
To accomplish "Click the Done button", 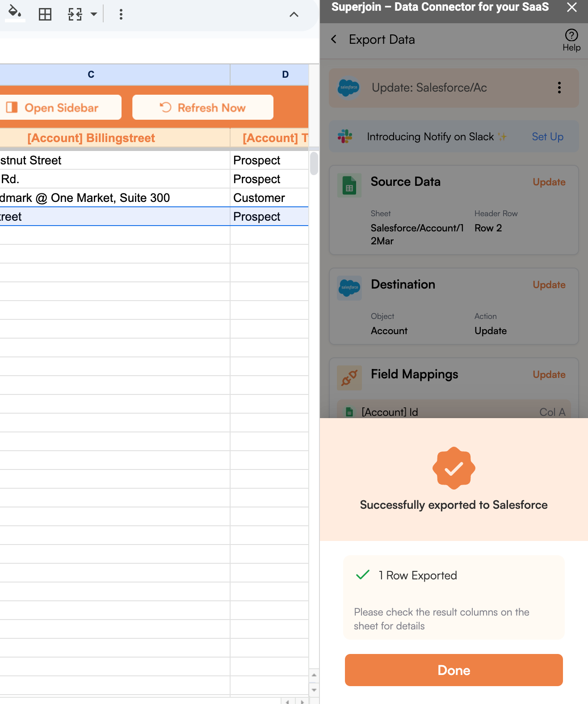I will click(454, 670).
